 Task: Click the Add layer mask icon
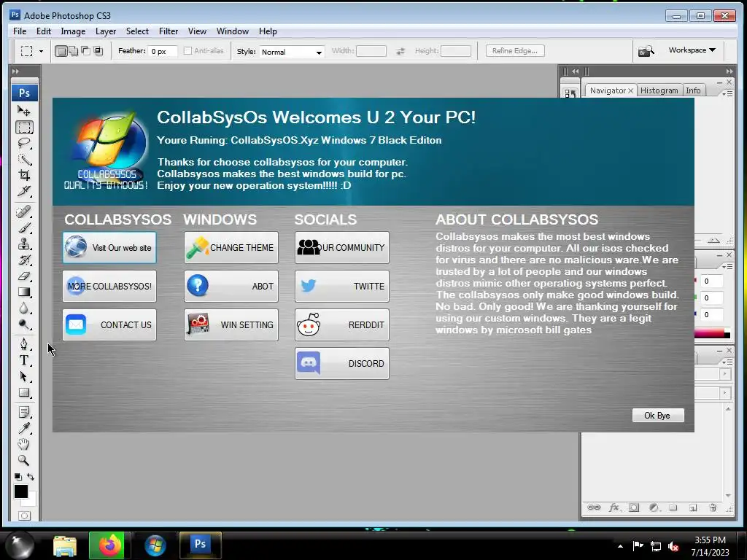(634, 507)
